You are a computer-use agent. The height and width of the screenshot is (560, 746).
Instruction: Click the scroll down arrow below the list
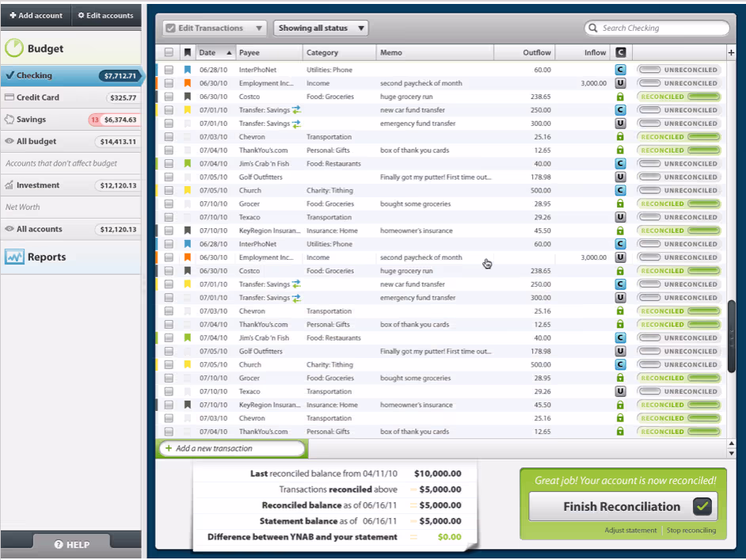pyautogui.click(x=732, y=453)
